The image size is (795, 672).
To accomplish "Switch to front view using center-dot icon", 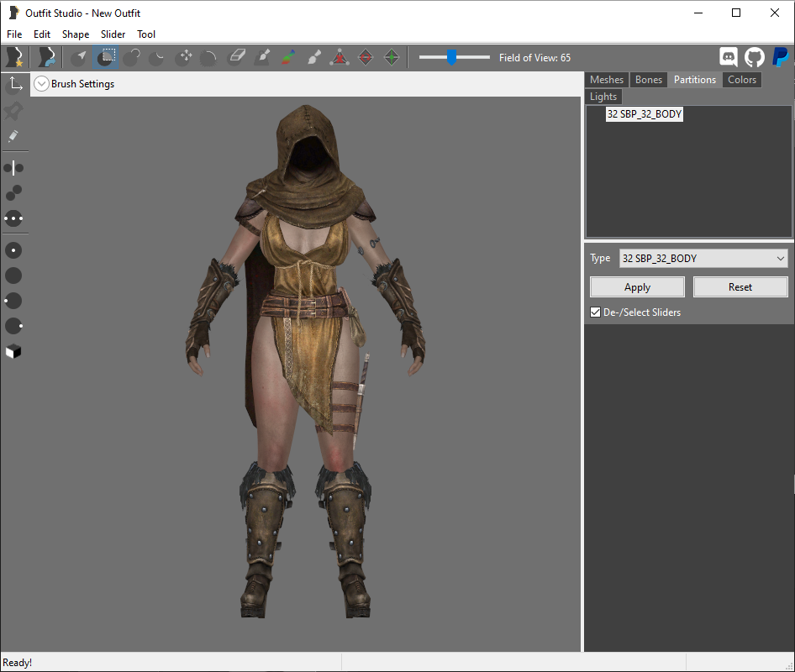I will click(13, 250).
